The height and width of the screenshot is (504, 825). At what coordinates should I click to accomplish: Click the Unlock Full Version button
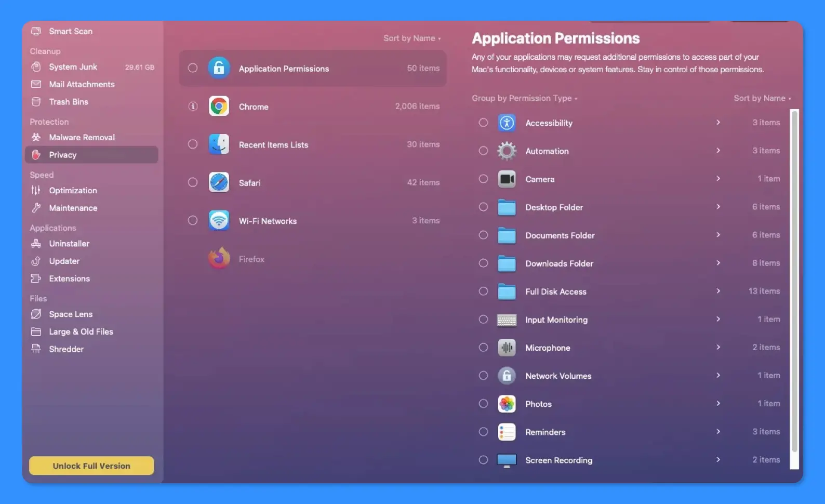point(91,466)
